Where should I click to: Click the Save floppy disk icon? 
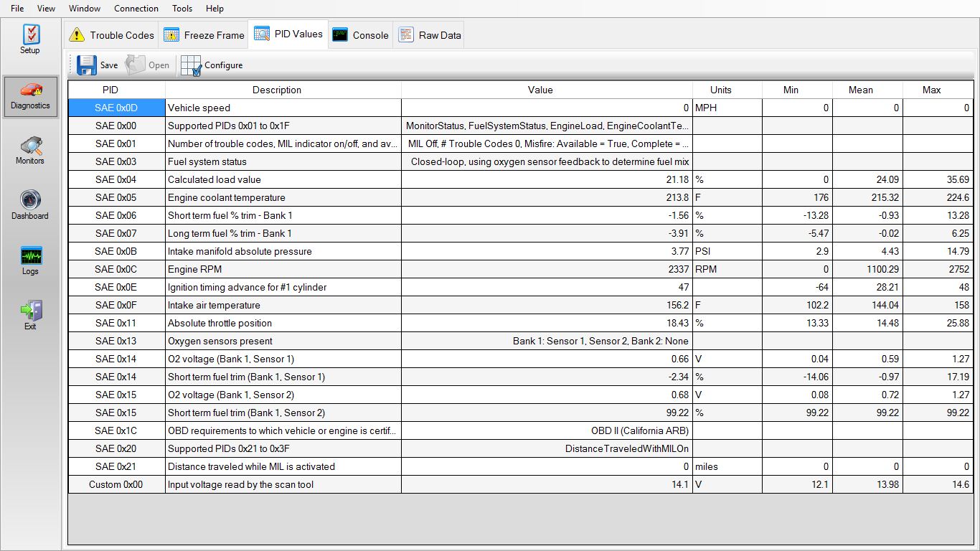(x=87, y=65)
